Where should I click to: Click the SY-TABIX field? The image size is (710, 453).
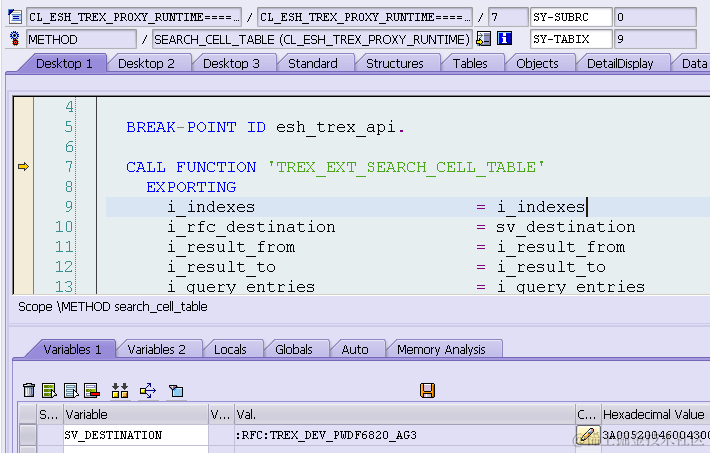(571, 39)
